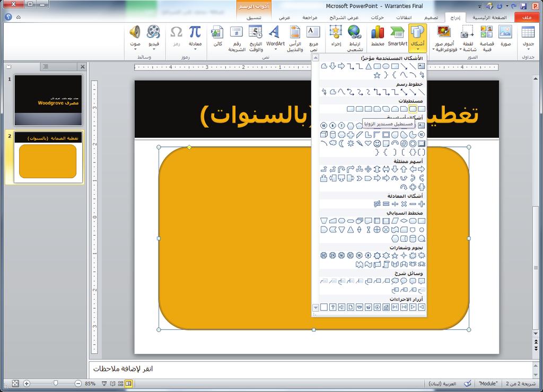Insert a Chart (مخطط)

[x=378, y=36]
